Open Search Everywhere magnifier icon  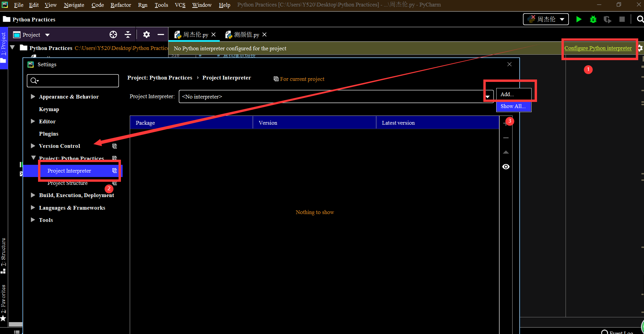[x=640, y=19]
